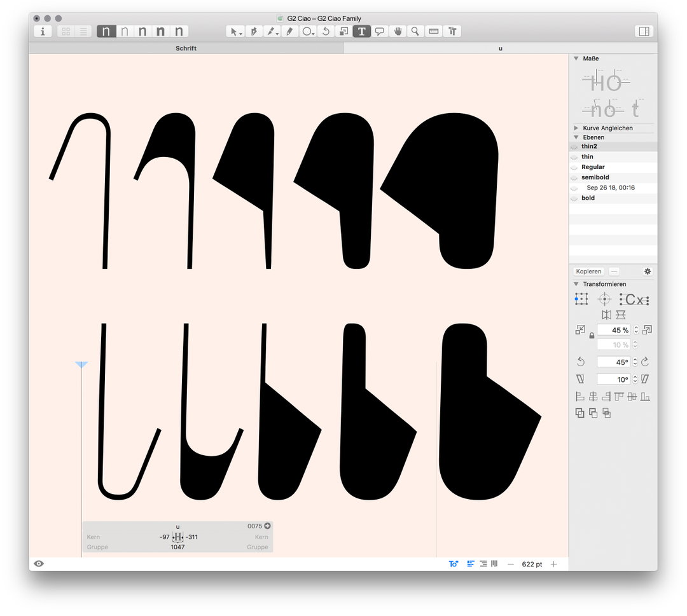Select the Pencil tool
Screen dimensions: 687x616
(x=289, y=31)
